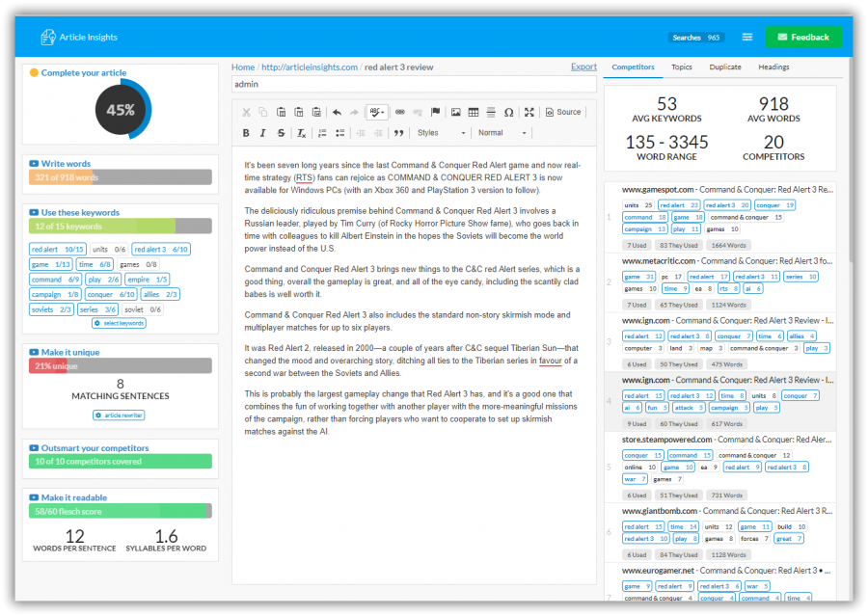This screenshot has width=868, height=616.
Task: Click the Redo arrow icon
Action: [x=354, y=113]
